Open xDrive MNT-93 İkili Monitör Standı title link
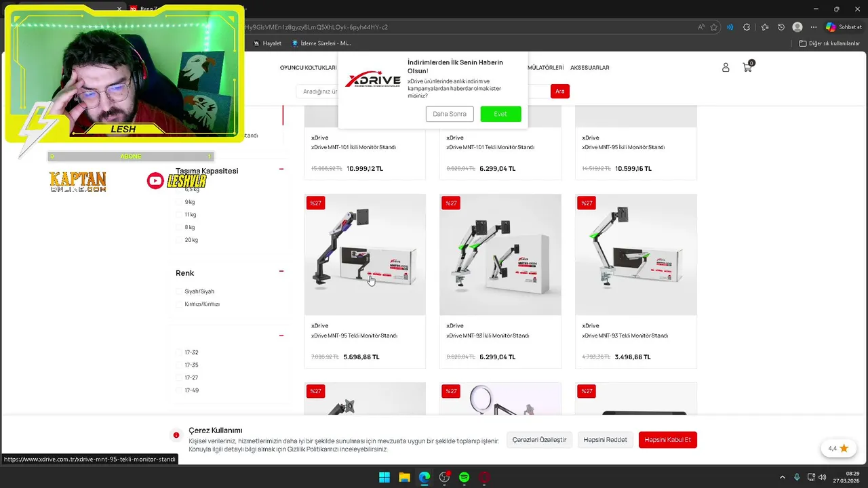Viewport: 868px width, 488px height. pos(487,335)
